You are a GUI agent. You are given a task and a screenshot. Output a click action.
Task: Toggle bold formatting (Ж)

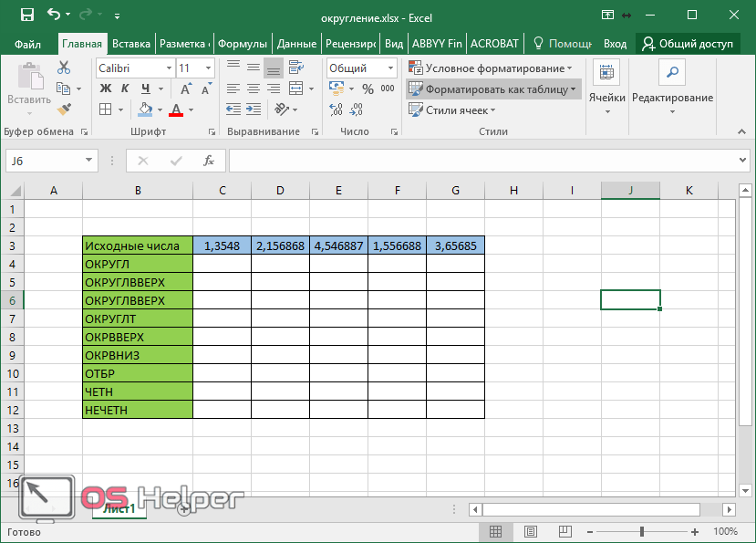106,89
